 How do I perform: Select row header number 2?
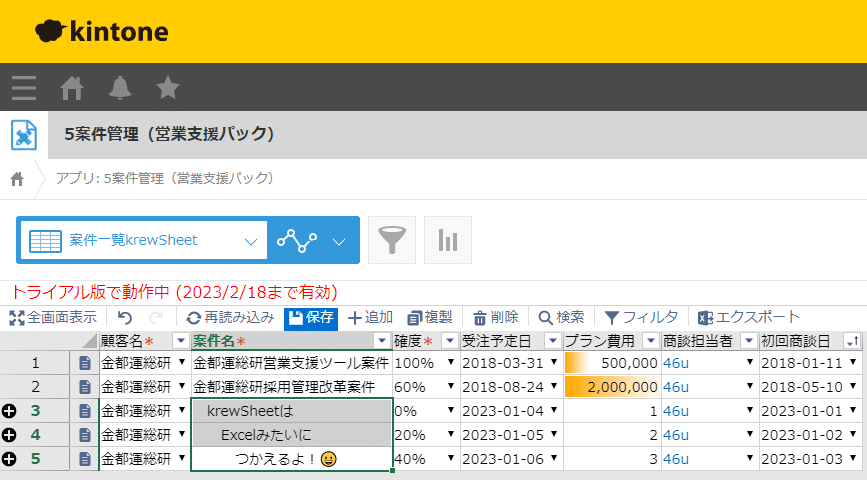click(35, 387)
